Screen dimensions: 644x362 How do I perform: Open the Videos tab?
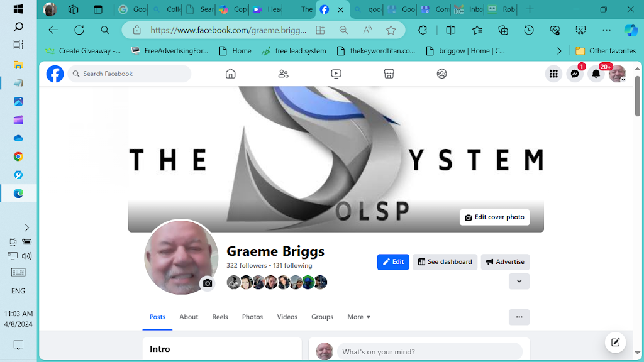(287, 317)
